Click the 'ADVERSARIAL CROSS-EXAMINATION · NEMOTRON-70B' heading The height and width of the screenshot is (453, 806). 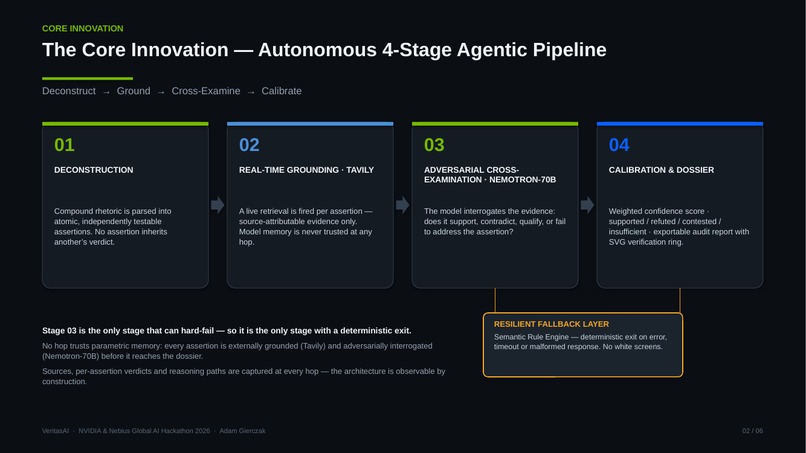point(490,175)
